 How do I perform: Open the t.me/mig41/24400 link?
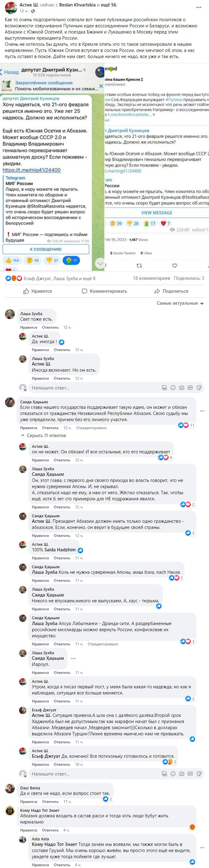click(x=32, y=170)
